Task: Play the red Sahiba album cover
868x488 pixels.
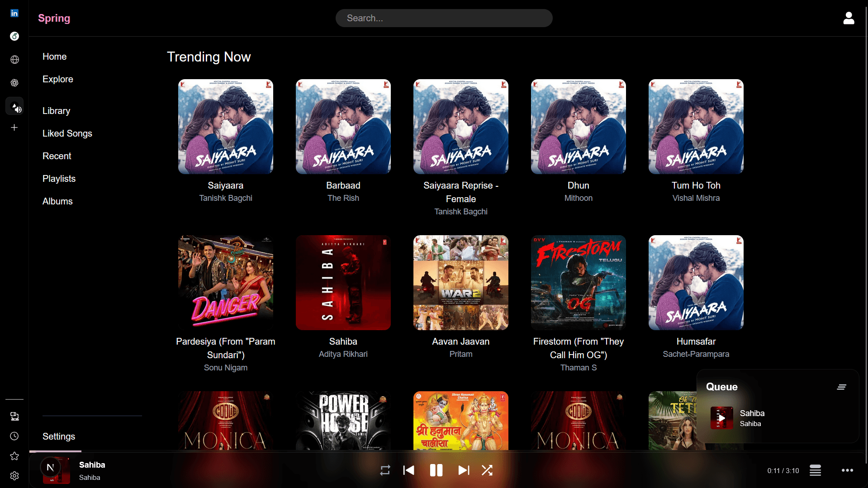Action: (343, 283)
